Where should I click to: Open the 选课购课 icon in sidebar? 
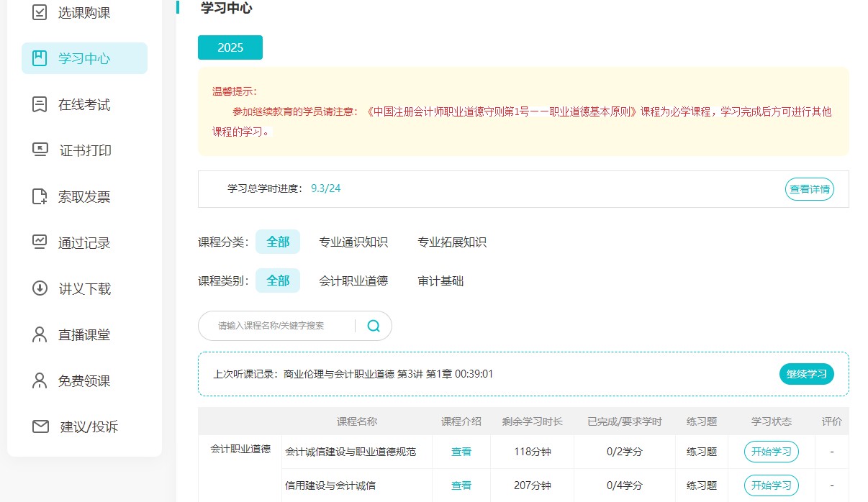tap(40, 12)
